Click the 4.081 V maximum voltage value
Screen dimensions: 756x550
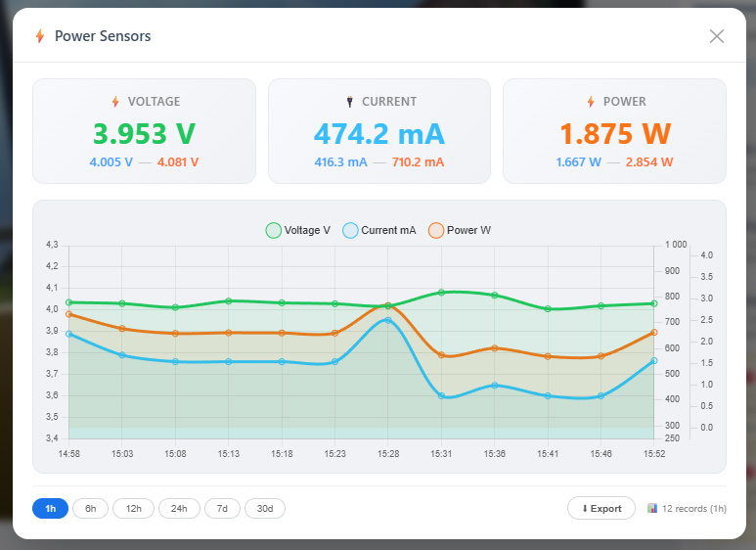[x=178, y=162]
